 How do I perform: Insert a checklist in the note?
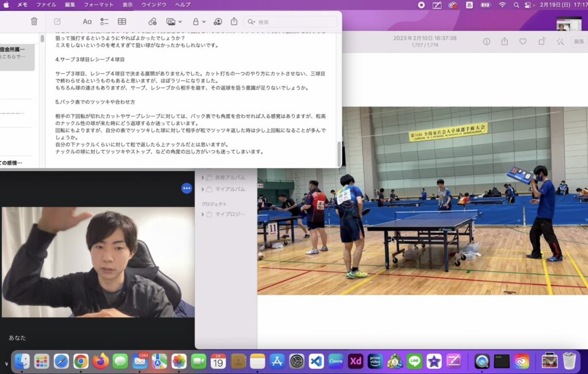105,21
